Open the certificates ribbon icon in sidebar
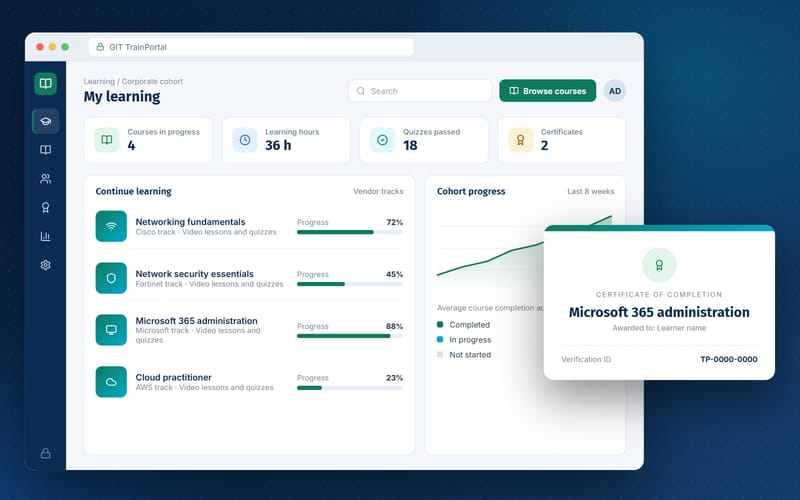 pos(45,207)
